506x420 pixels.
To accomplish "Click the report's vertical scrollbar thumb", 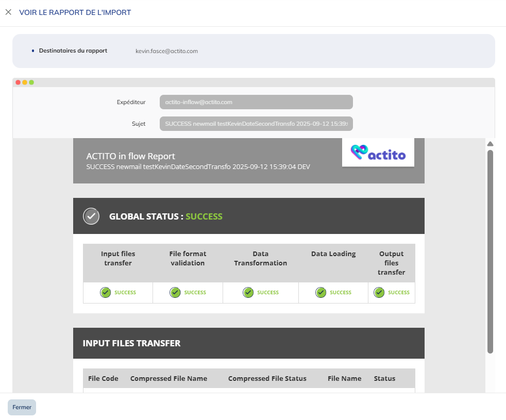I will (x=490, y=251).
